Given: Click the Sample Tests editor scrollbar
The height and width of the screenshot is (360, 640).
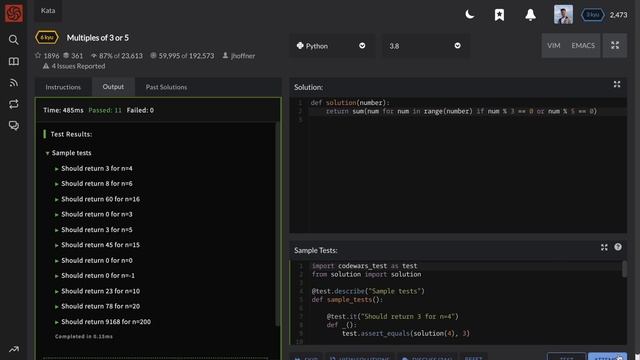Looking at the screenshot, I should click(624, 269).
